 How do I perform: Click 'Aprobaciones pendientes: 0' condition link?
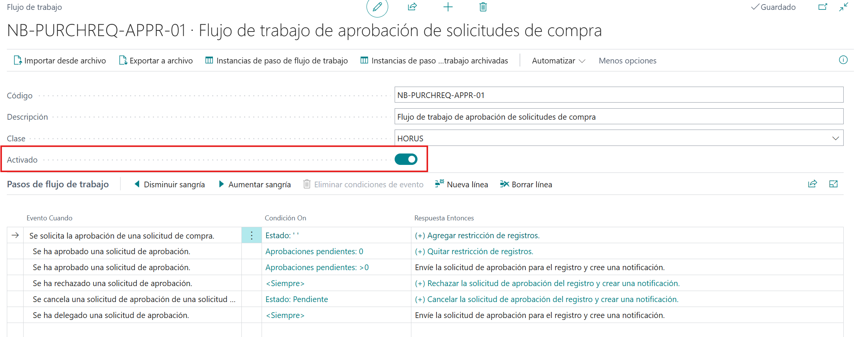314,252
